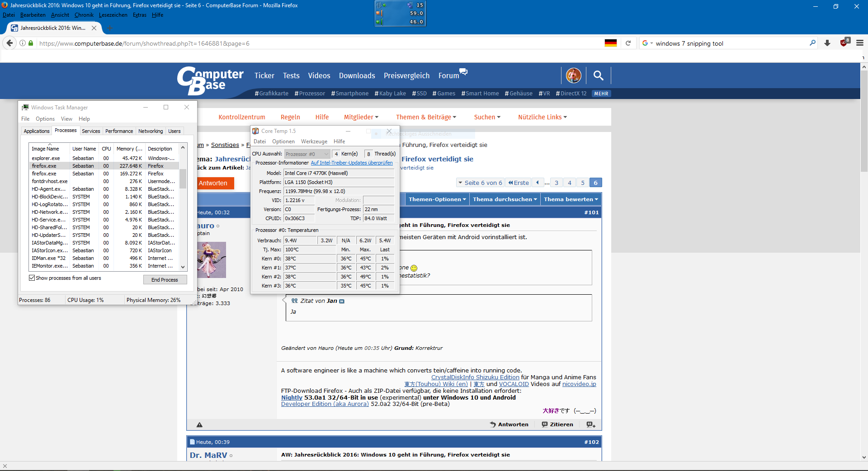
Task: Expand the Seite 6 von 6 page dropdown
Action: pos(480,183)
